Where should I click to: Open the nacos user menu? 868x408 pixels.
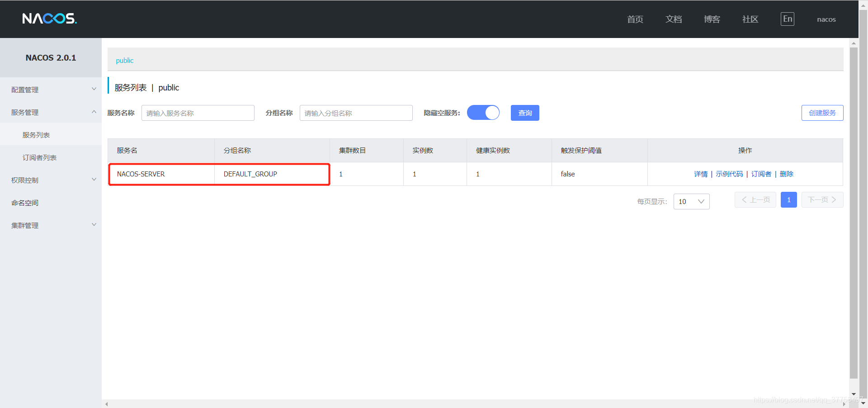(x=826, y=19)
